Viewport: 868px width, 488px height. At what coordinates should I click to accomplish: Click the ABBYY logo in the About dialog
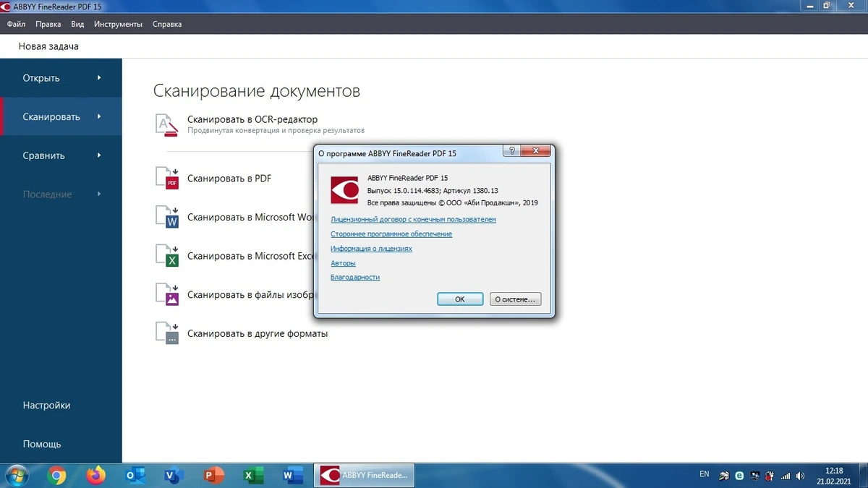(x=345, y=190)
